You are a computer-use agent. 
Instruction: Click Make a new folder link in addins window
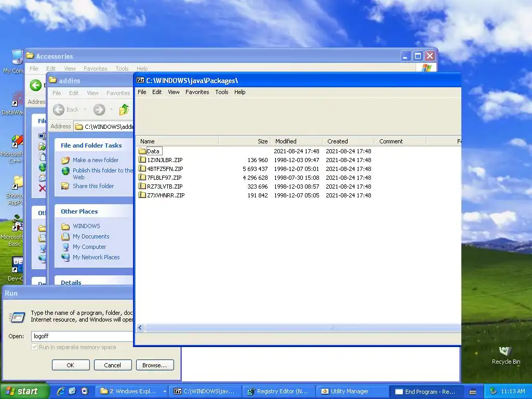[96, 160]
